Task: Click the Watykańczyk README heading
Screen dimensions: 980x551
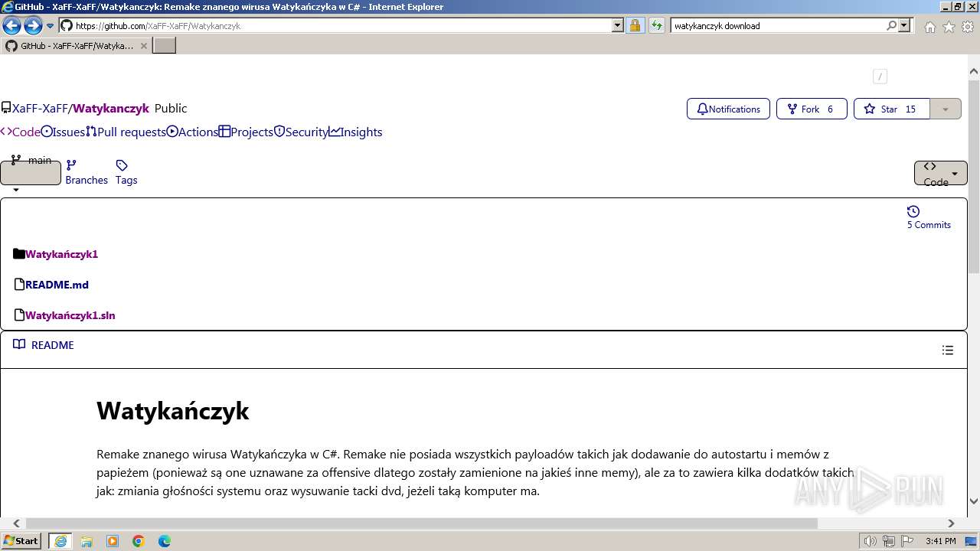Action: click(x=173, y=411)
